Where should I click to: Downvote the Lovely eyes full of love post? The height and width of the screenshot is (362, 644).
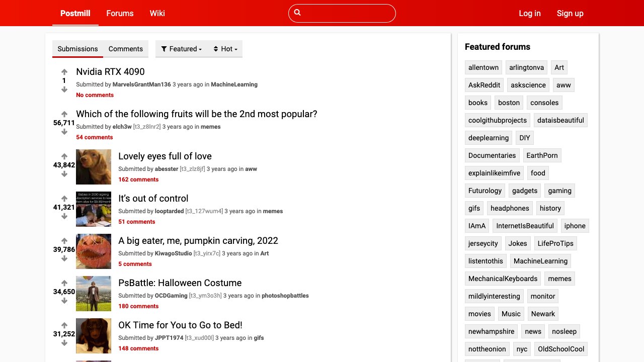[x=64, y=174]
